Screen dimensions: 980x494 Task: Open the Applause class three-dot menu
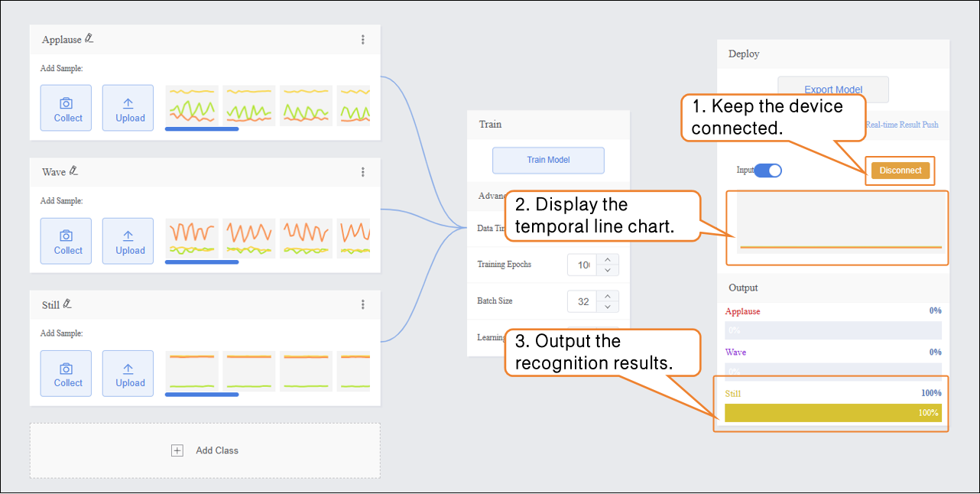click(362, 40)
